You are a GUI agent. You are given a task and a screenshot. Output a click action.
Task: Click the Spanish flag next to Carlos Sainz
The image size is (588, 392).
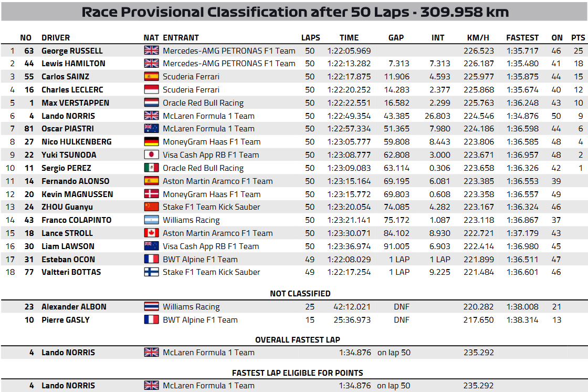(x=151, y=77)
